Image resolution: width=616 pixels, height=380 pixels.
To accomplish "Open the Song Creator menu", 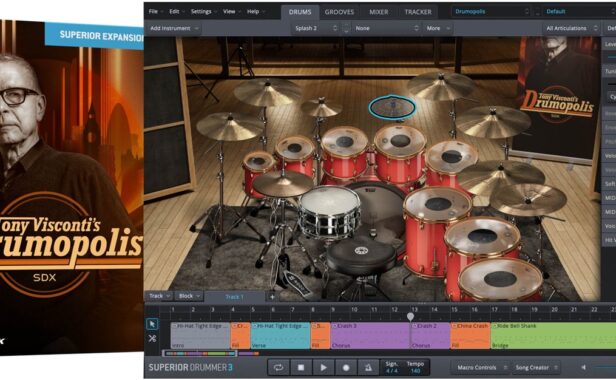I will (537, 367).
